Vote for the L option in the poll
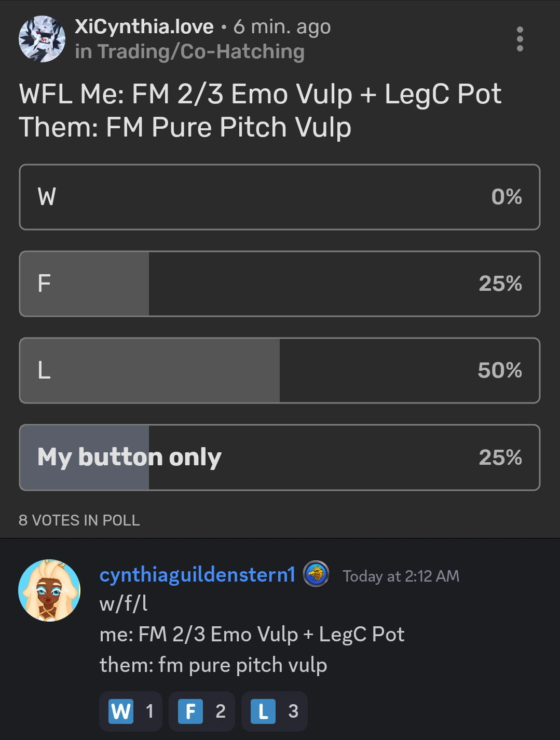 click(280, 370)
